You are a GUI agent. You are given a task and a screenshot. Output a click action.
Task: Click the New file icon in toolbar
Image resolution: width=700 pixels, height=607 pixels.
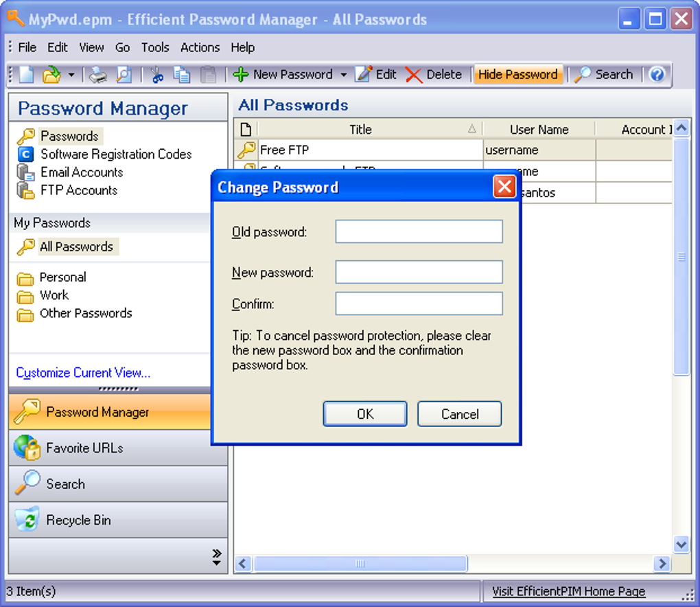pyautogui.click(x=26, y=75)
